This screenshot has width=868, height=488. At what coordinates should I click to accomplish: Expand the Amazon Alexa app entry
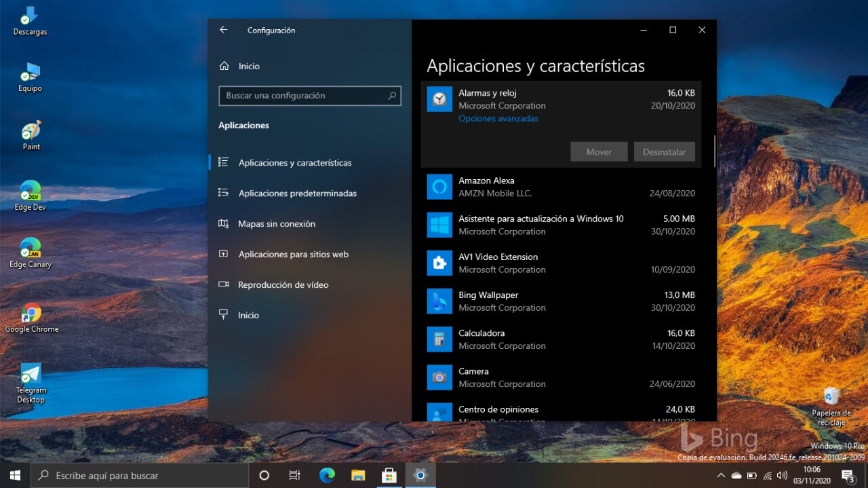563,186
